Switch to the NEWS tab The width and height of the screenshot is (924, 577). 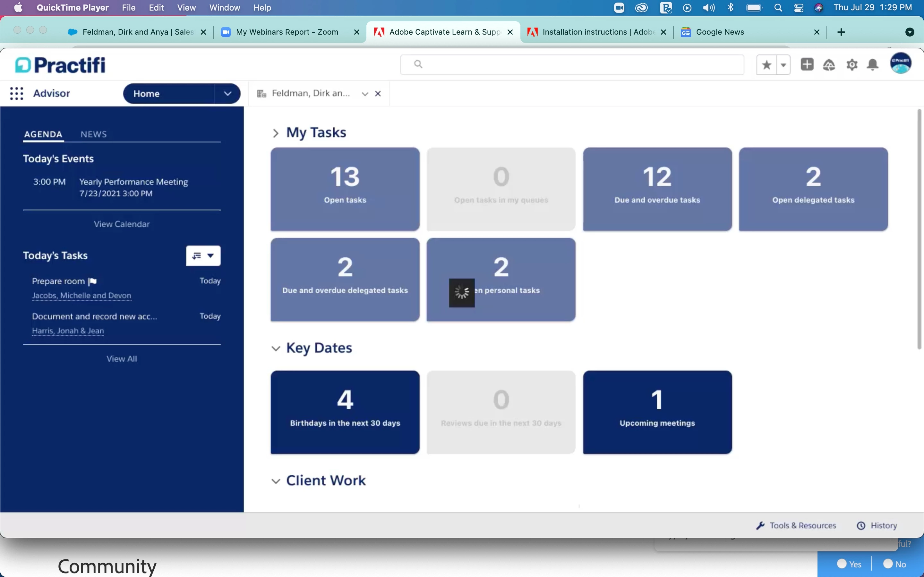click(x=94, y=134)
